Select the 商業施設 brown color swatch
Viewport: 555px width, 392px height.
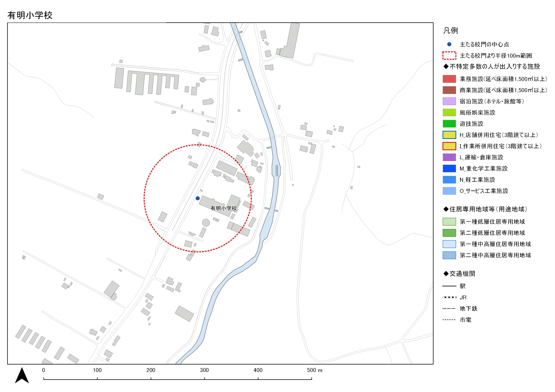pyautogui.click(x=449, y=90)
